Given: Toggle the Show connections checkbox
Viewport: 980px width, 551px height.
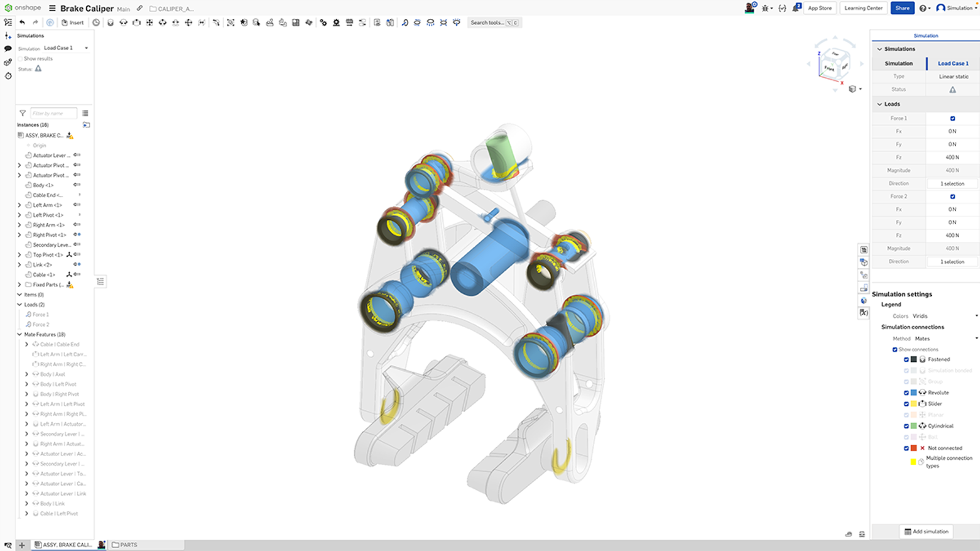Looking at the screenshot, I should coord(895,350).
